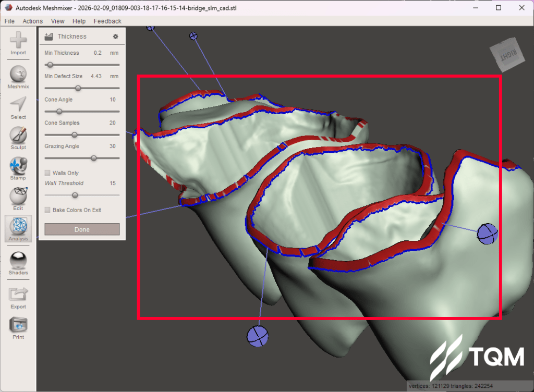
Task: Enable the Walls Only checkbox
Action: pos(48,173)
